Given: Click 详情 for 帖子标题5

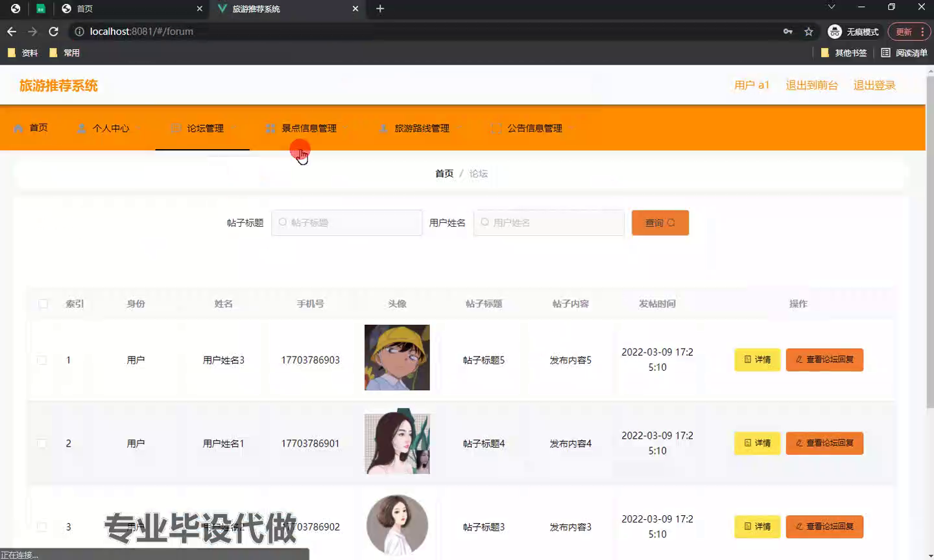Looking at the screenshot, I should click(757, 359).
